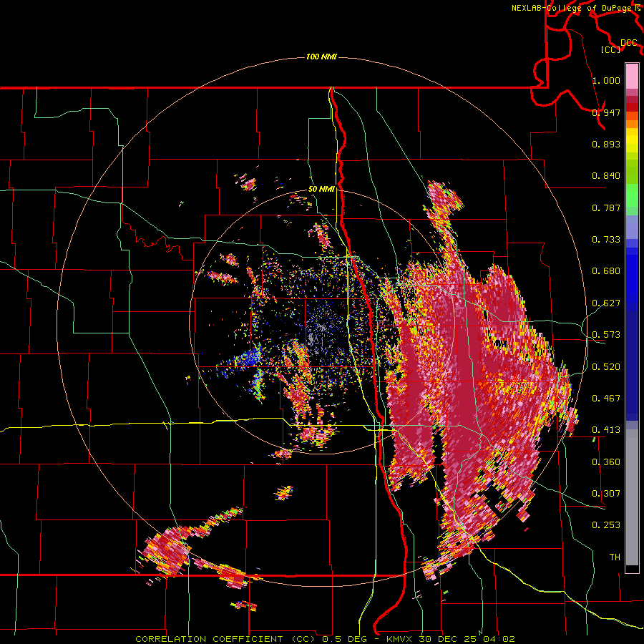Click the [CC] legend unit label
Viewport: 644px width, 644px height.
pyautogui.click(x=611, y=49)
